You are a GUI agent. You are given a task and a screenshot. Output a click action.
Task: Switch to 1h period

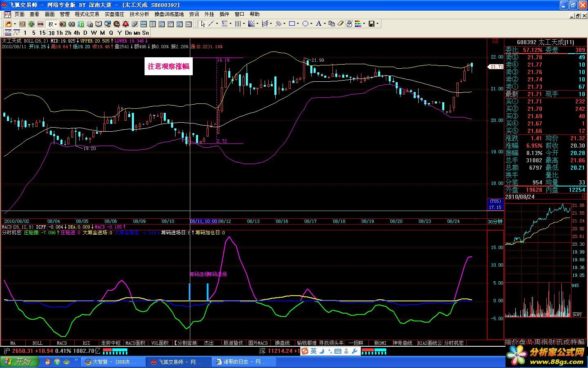pyautogui.click(x=60, y=33)
